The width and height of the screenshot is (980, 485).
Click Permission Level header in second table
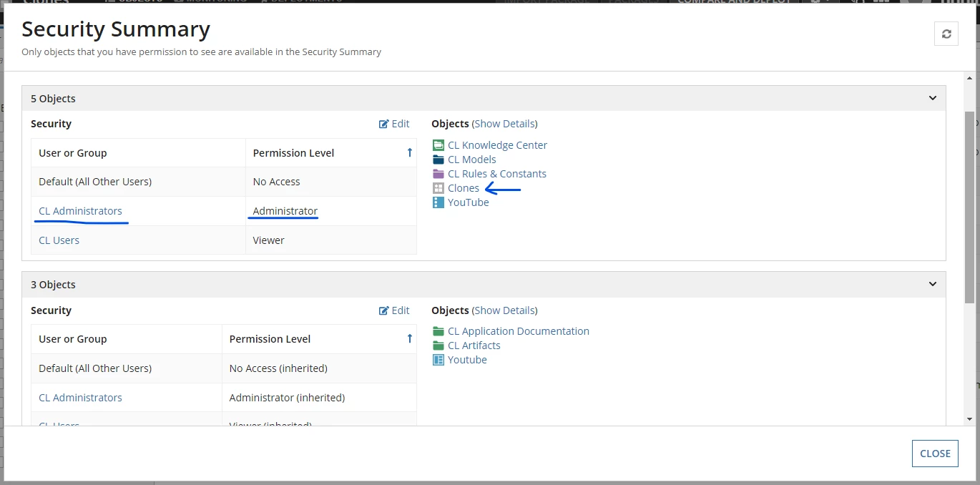270,339
